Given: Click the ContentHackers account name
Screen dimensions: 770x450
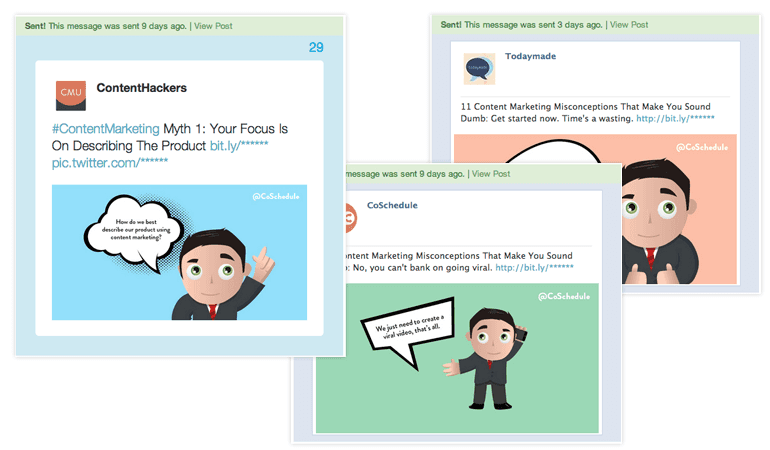Looking at the screenshot, I should point(141,88).
